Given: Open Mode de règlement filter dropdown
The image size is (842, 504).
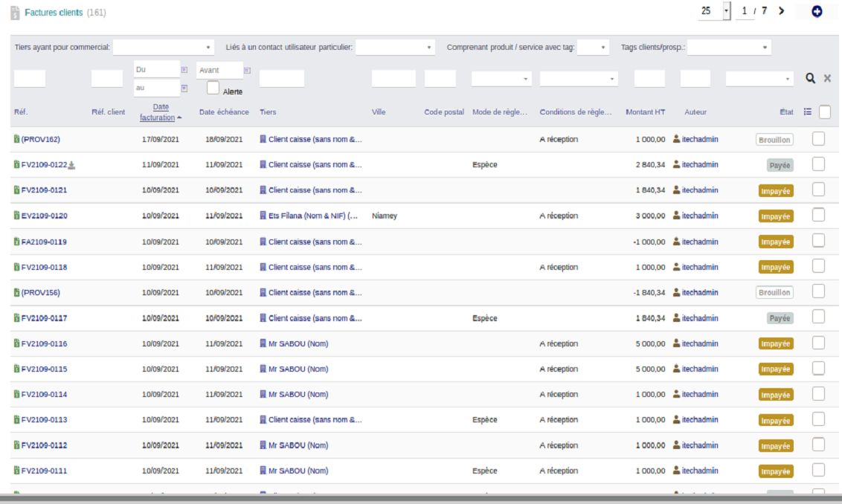Looking at the screenshot, I should tap(501, 79).
